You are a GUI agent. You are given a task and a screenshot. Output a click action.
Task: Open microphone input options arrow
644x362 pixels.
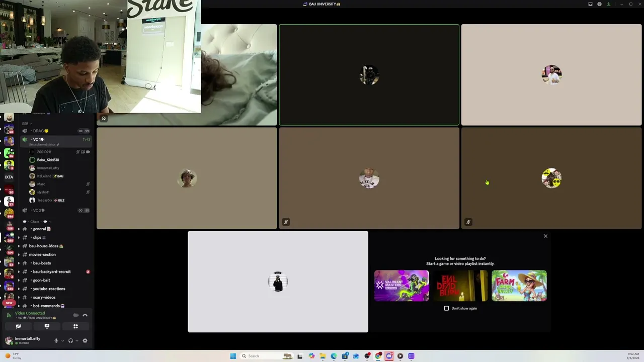(62, 340)
